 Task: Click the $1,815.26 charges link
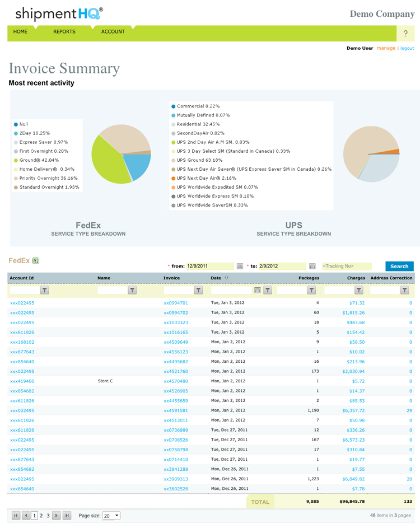353,313
